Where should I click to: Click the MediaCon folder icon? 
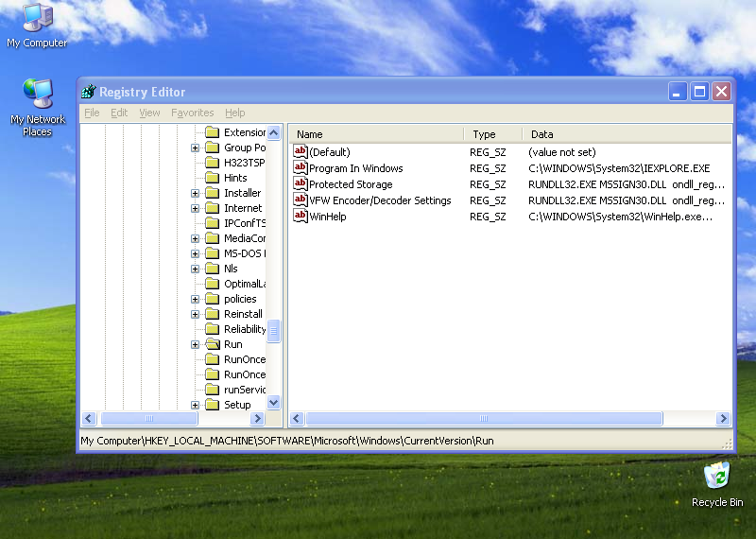(212, 238)
